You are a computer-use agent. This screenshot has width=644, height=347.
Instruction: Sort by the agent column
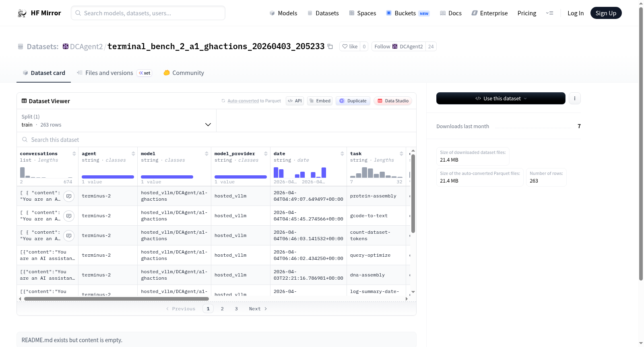133,154
